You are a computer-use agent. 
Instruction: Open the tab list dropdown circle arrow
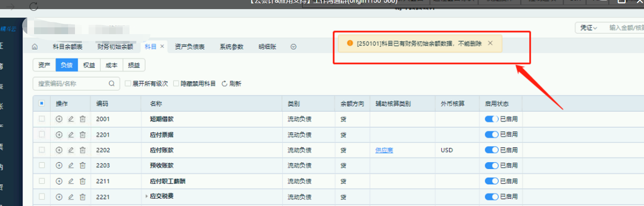[293, 47]
